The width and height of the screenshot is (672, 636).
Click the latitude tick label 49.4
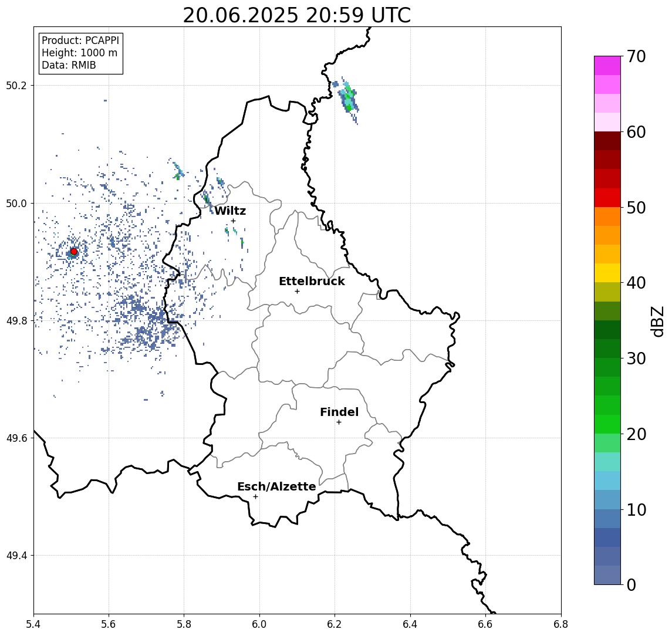16,556
